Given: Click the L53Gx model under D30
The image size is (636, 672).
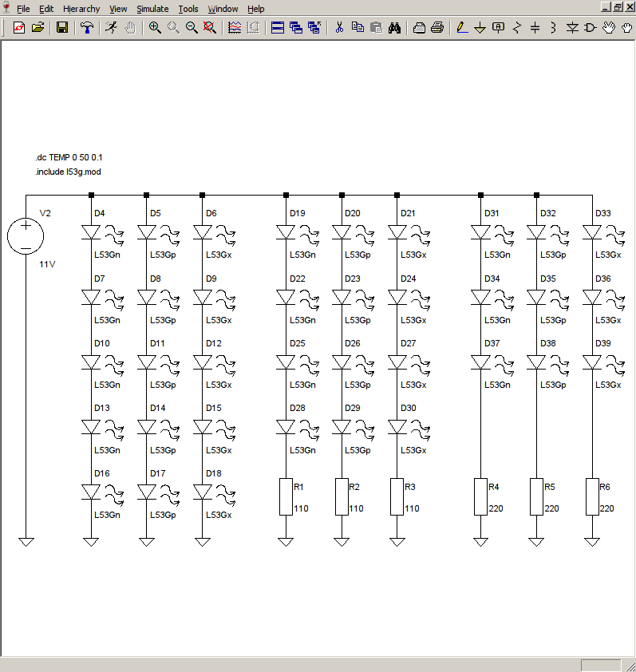Looking at the screenshot, I should [413, 450].
